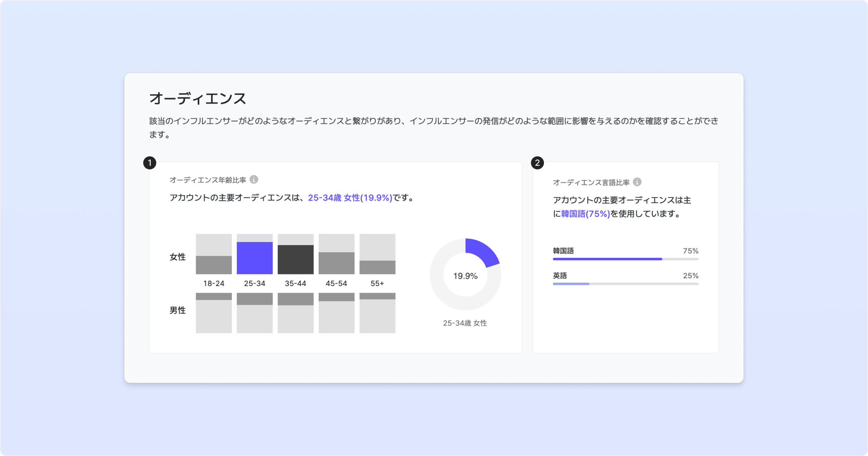The image size is (868, 456).
Task: Click the 19.9% donut center value
Action: click(x=465, y=276)
